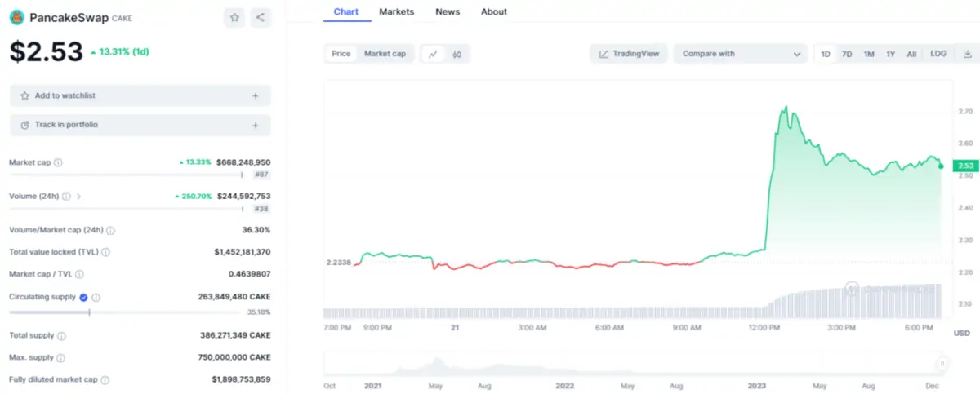Click the #38 volume rank label
The image size is (980, 394).
(262, 209)
